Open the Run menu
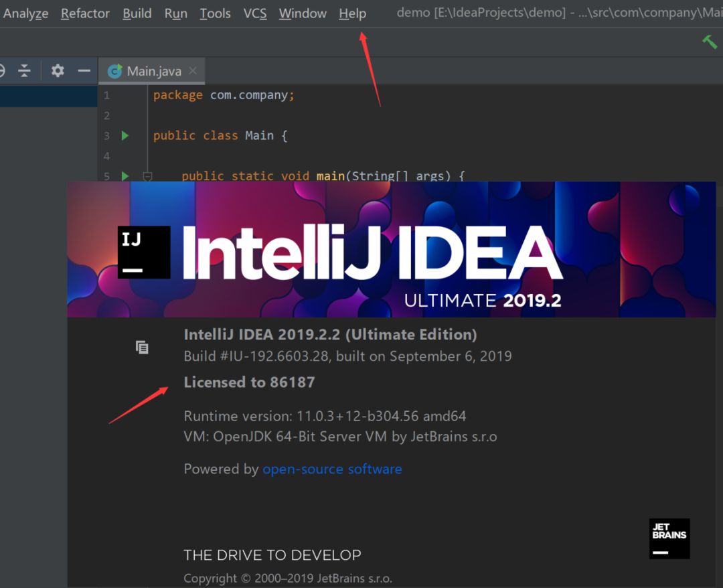This screenshot has width=723, height=588. (175, 13)
